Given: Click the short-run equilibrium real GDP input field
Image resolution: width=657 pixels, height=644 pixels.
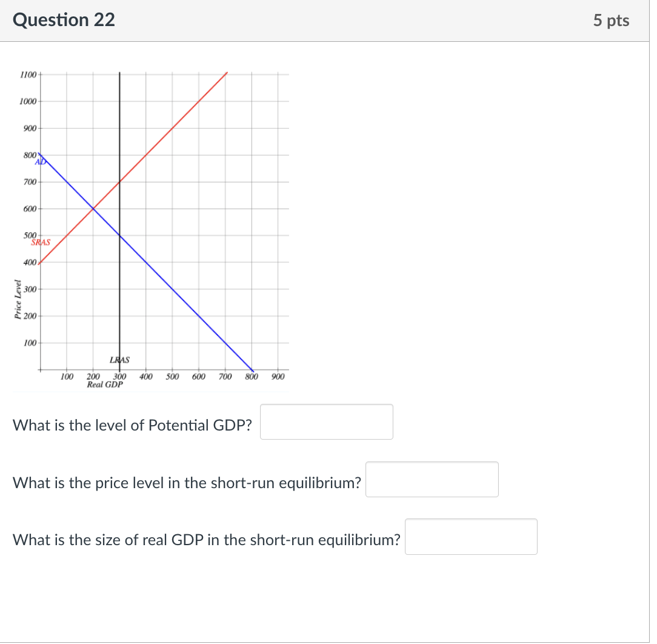Looking at the screenshot, I should pyautogui.click(x=471, y=536).
